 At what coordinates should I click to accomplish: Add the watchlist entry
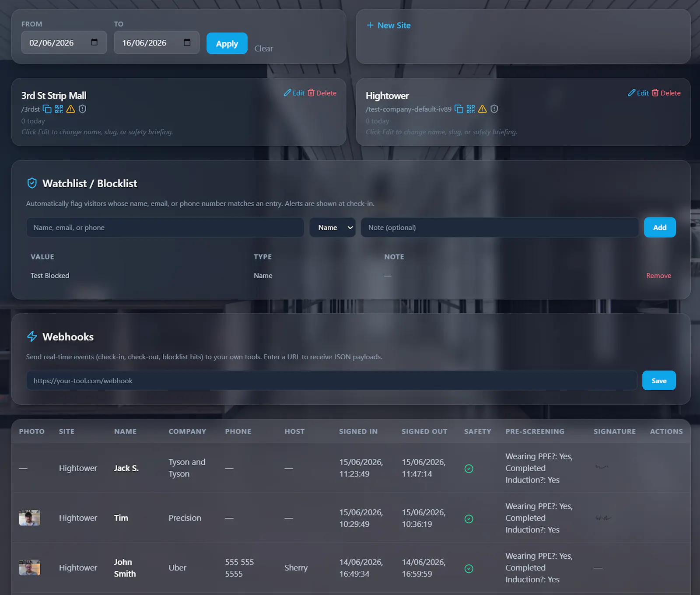point(660,227)
